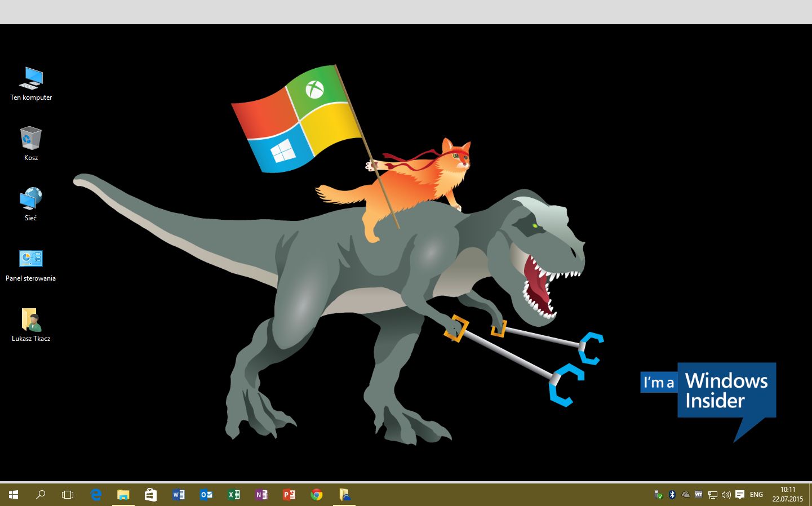Launch PowerPoint from the taskbar
The height and width of the screenshot is (506, 812).
289,495
